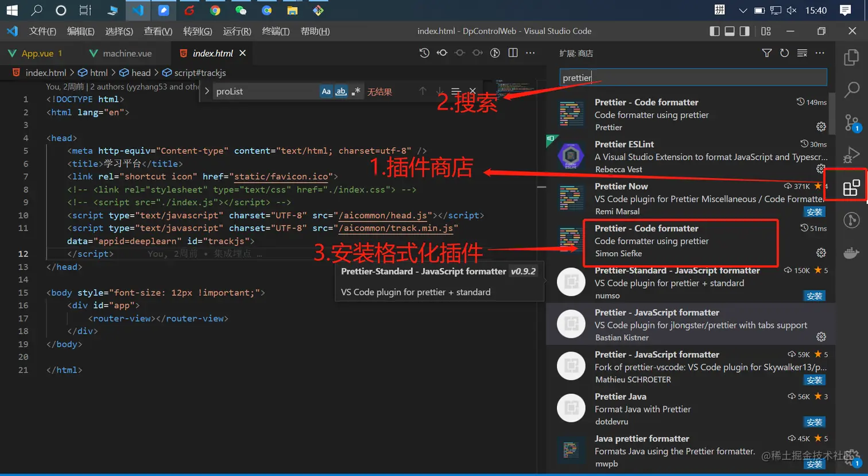Open editor more actions menu
Viewport: 868px width, 476px height.
[530, 53]
